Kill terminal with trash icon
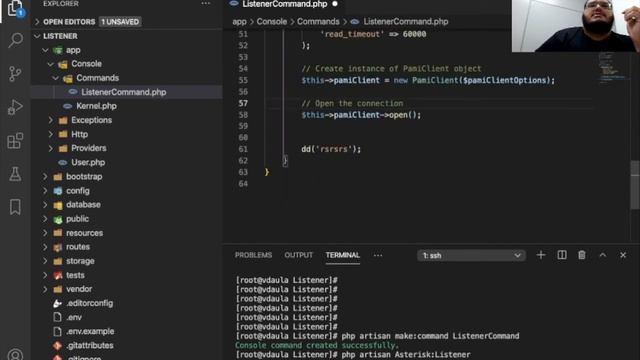The width and height of the screenshot is (640, 360). click(582, 255)
